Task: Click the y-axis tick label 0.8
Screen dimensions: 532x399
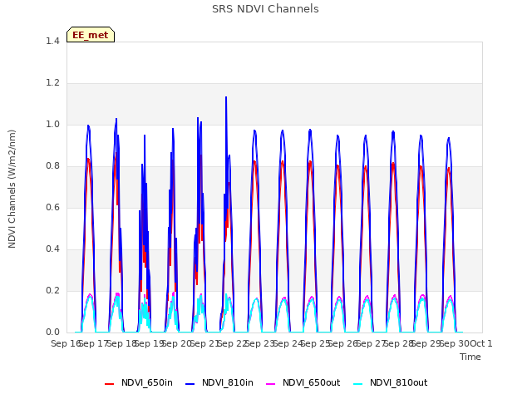Action: click(x=52, y=166)
